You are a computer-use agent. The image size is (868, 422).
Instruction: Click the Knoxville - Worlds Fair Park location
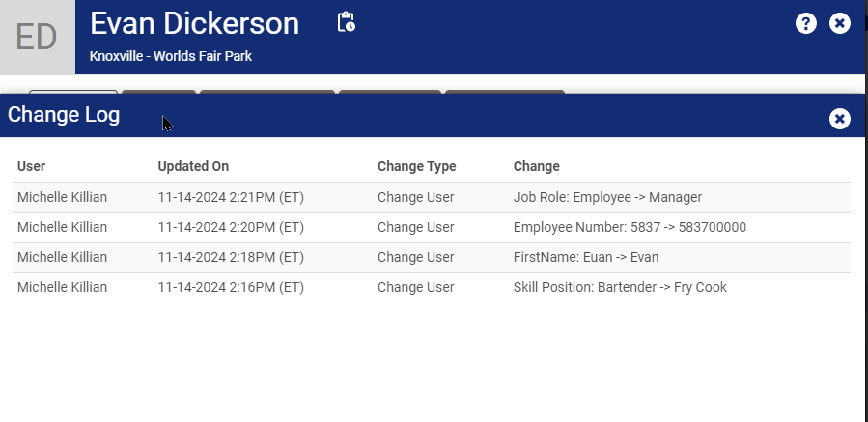(171, 56)
